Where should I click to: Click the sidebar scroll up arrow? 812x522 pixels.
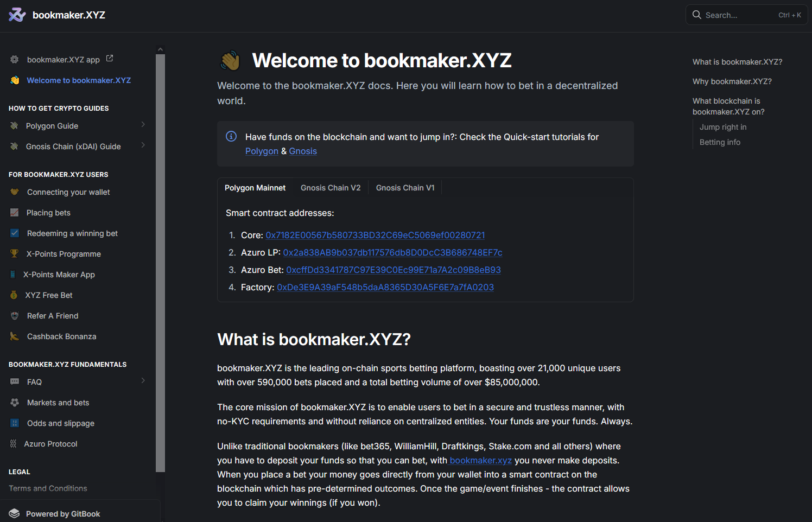tap(160, 49)
